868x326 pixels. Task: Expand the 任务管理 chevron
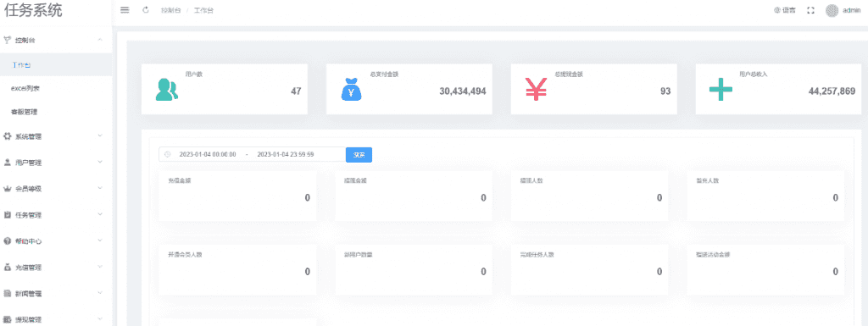point(100,214)
